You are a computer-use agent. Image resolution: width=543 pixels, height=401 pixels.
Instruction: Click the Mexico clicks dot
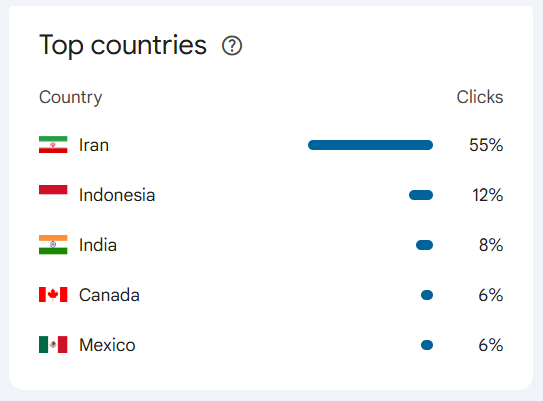tap(427, 345)
